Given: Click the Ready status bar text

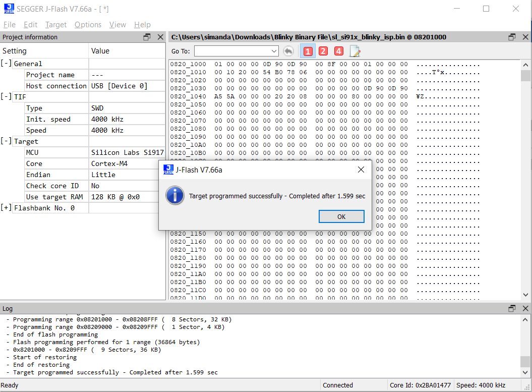Looking at the screenshot, I should (x=10, y=385).
